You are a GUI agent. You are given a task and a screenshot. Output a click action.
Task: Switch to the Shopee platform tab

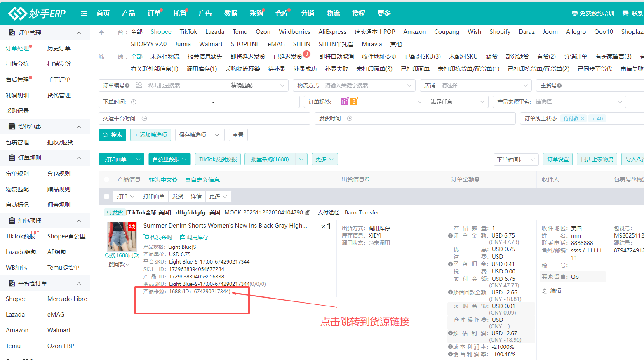(161, 31)
